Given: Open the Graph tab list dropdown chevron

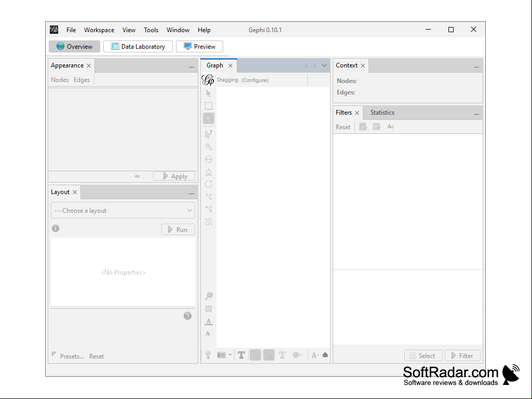Looking at the screenshot, I should pyautogui.click(x=324, y=65).
